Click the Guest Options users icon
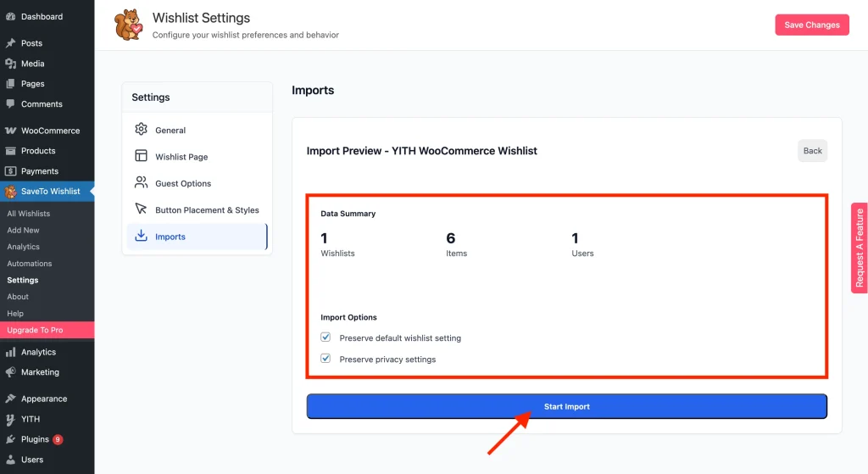Screen dimensions: 868x474 tap(142, 183)
